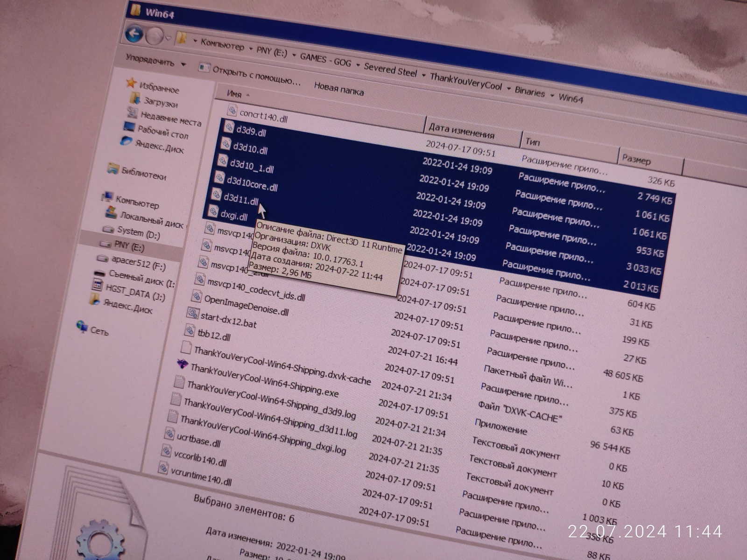Select Рабочий стол in the navigation pane

[x=163, y=132]
